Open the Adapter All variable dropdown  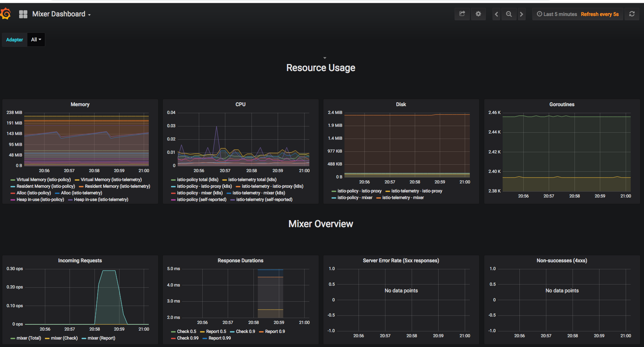pos(36,39)
